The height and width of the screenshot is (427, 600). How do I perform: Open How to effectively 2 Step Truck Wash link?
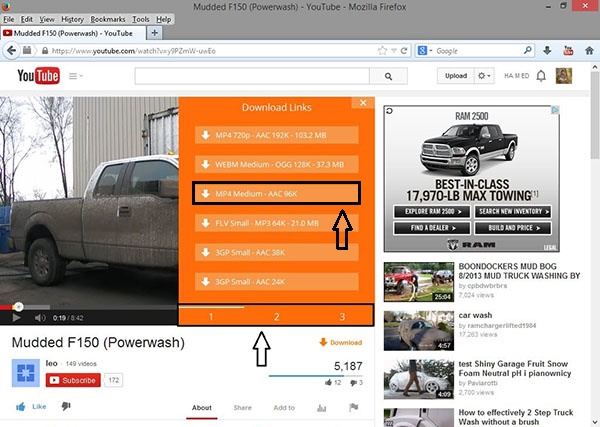pos(516,417)
